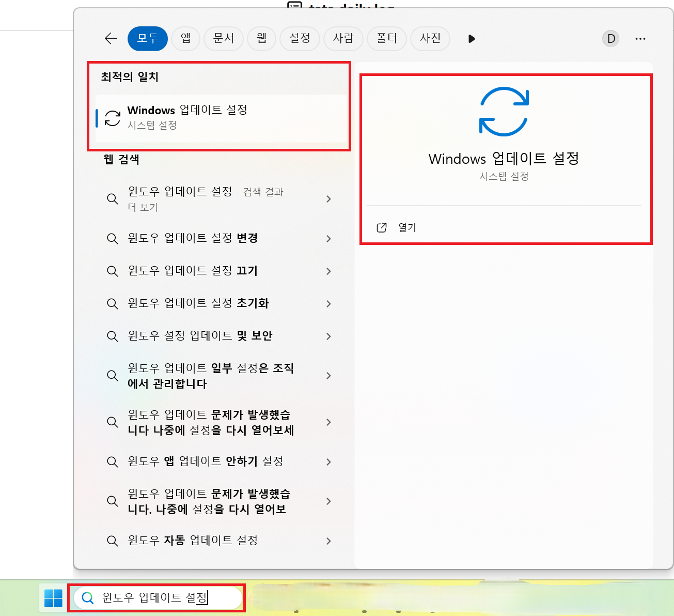The height and width of the screenshot is (616, 674).
Task: Select suggestion 윈도우 업데이트 설정 초기화
Action: 221,303
